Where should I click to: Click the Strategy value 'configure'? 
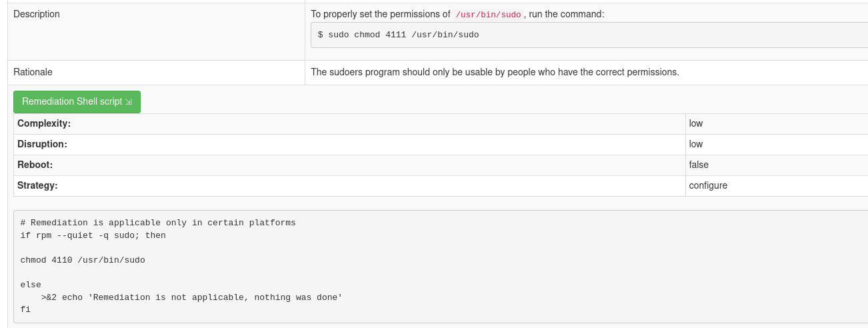pos(708,185)
